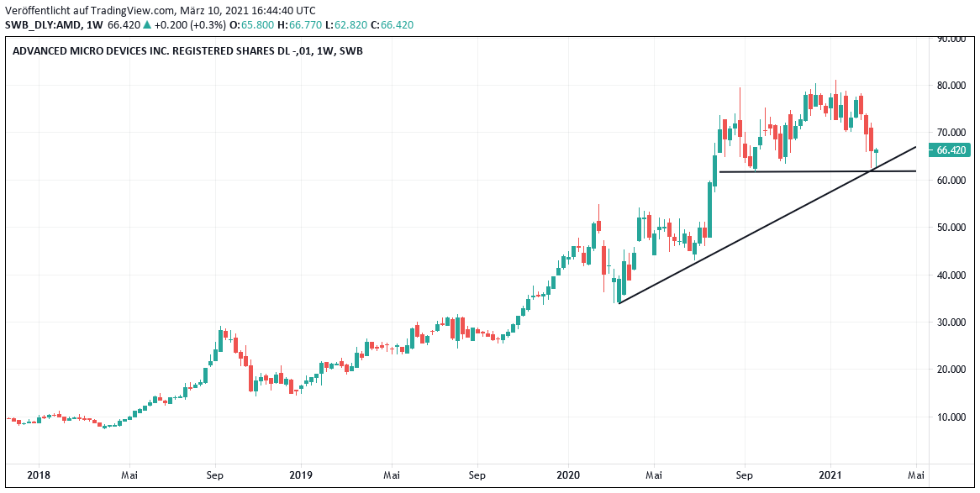Click the '80.000' price axis label

(951, 86)
